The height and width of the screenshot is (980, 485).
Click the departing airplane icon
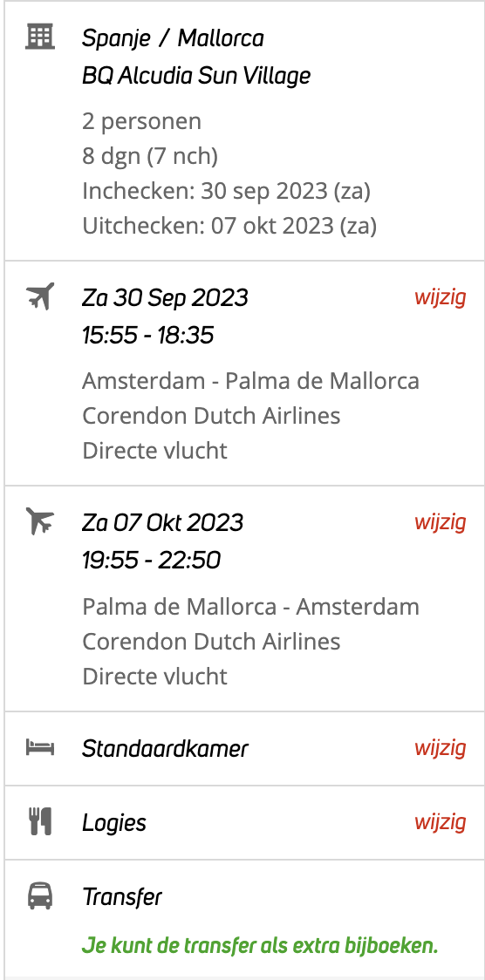40,296
